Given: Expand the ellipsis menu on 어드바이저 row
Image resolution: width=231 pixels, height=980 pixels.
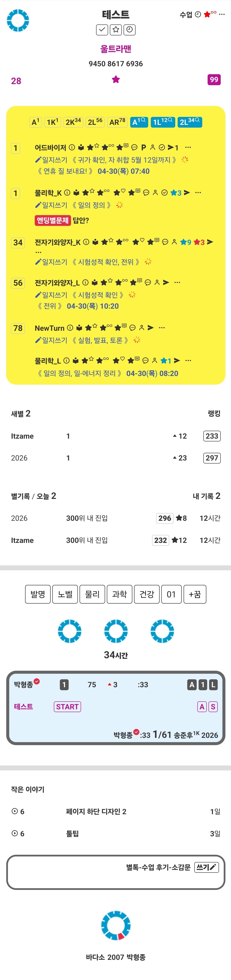Looking at the screenshot, I should tap(188, 147).
